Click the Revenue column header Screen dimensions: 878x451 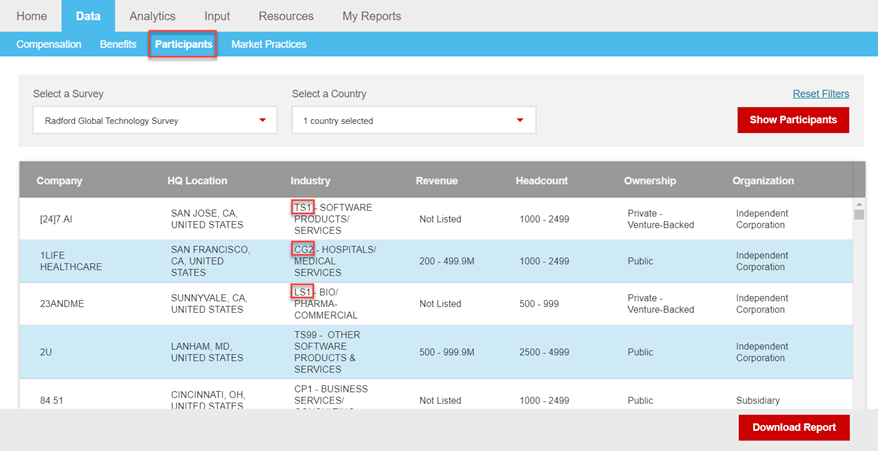(437, 180)
